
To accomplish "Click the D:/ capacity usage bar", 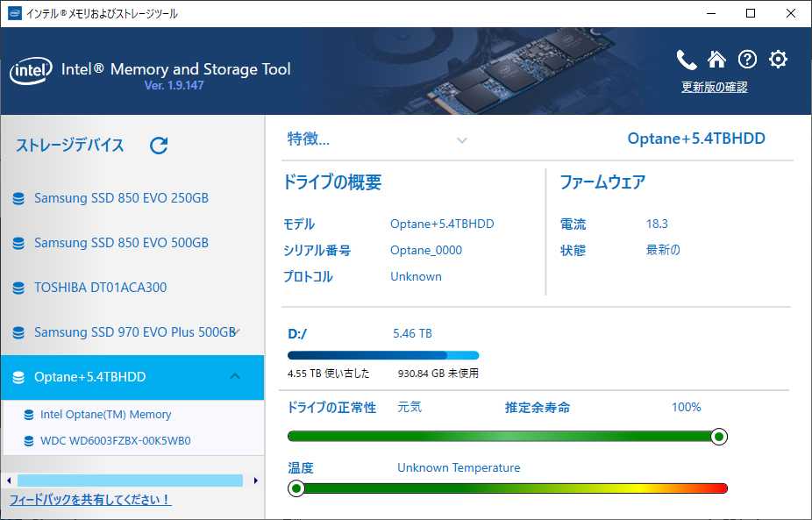I will coord(382,356).
